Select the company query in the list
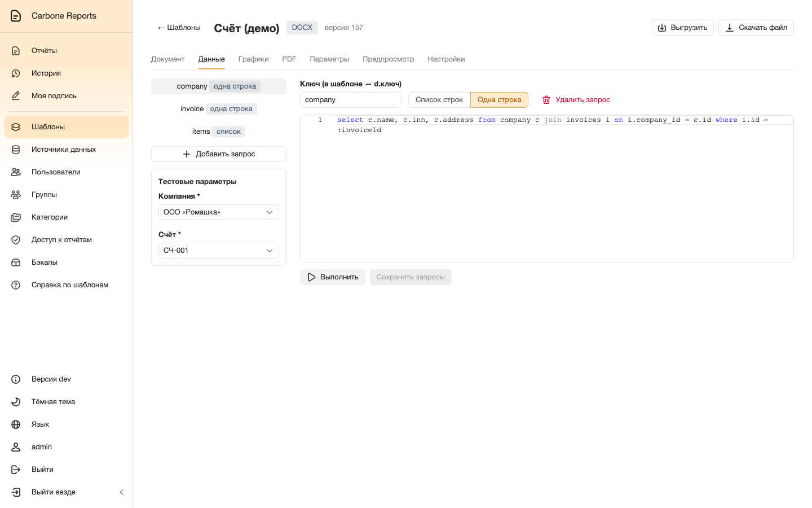 tap(219, 86)
